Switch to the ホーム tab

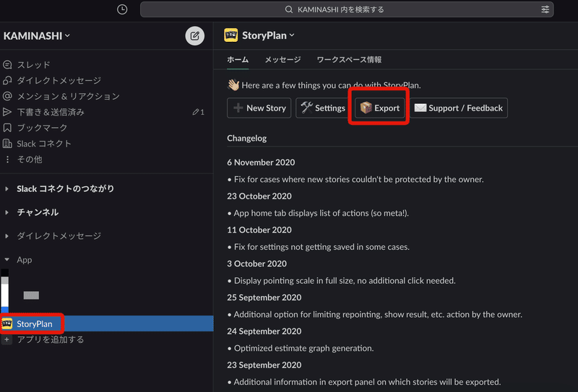click(238, 60)
